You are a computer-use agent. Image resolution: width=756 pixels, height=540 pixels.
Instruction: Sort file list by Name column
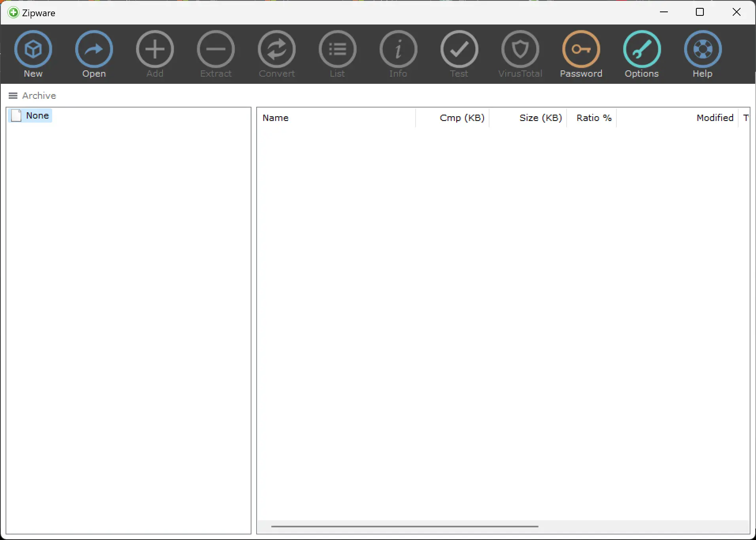(336, 118)
